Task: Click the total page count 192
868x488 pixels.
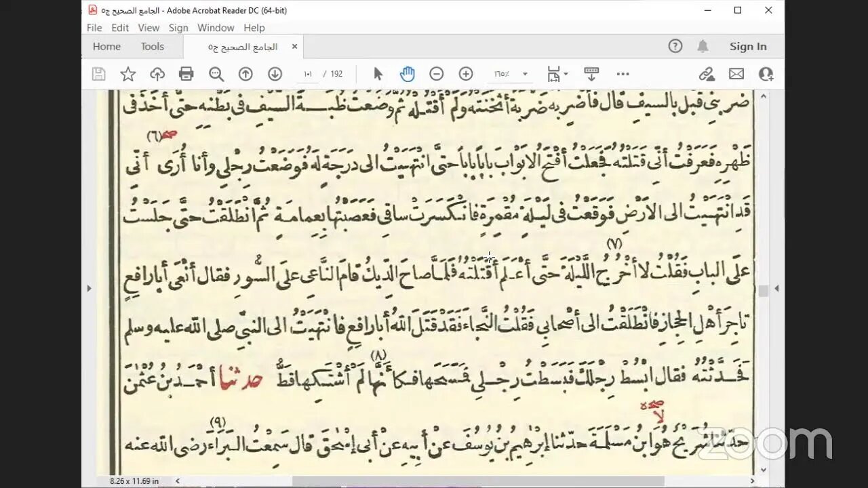Action: (x=336, y=74)
